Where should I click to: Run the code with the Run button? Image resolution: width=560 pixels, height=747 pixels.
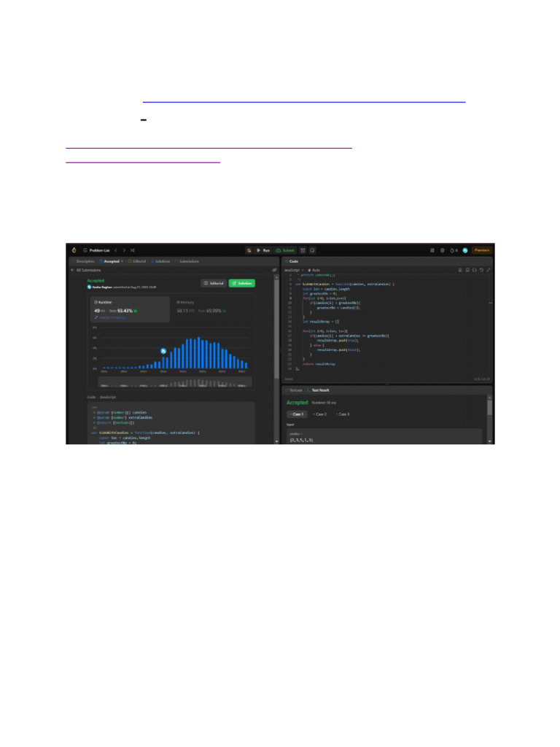(x=263, y=250)
